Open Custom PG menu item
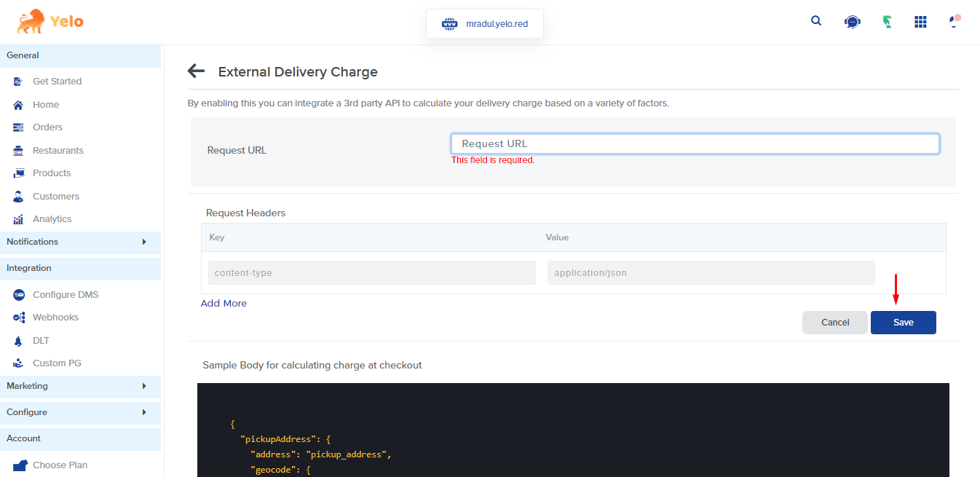 [57, 363]
